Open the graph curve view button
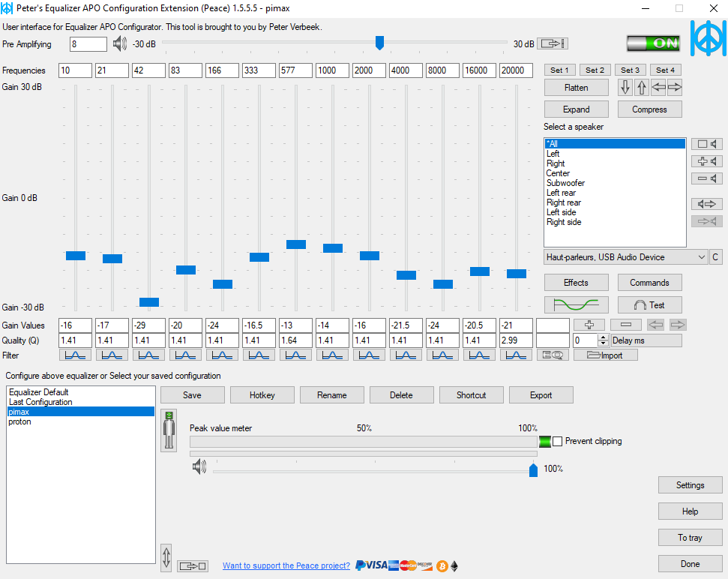This screenshot has width=728, height=579. 577,305
